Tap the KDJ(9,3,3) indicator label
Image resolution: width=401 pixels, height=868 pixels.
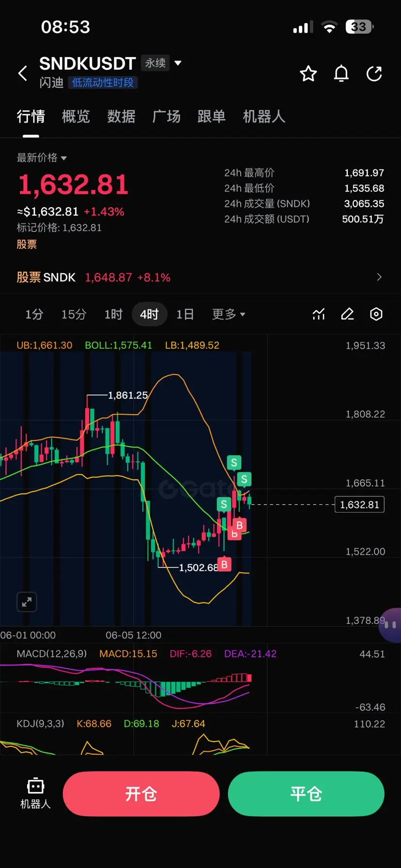40,724
